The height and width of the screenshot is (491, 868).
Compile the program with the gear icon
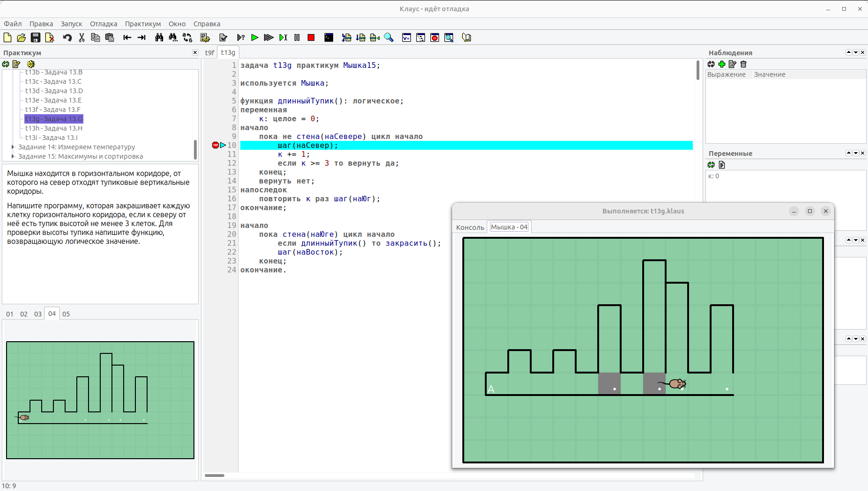[x=205, y=37]
